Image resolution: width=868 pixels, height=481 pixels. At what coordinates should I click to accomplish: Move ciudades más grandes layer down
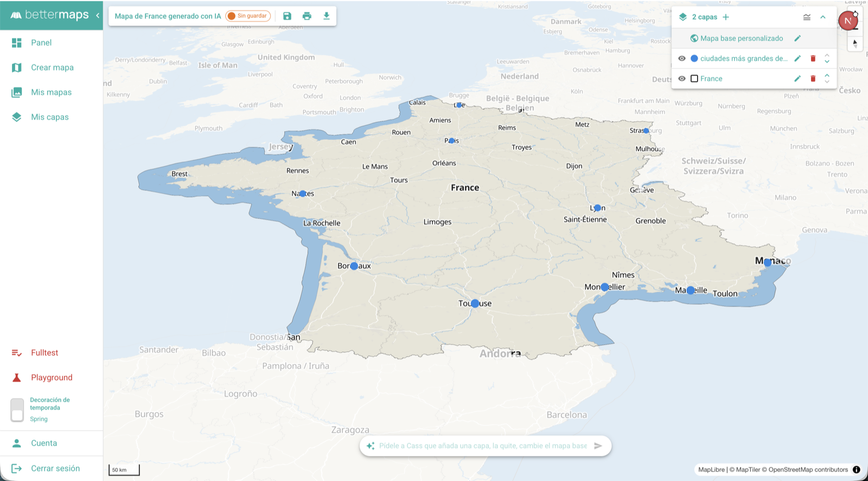click(827, 61)
